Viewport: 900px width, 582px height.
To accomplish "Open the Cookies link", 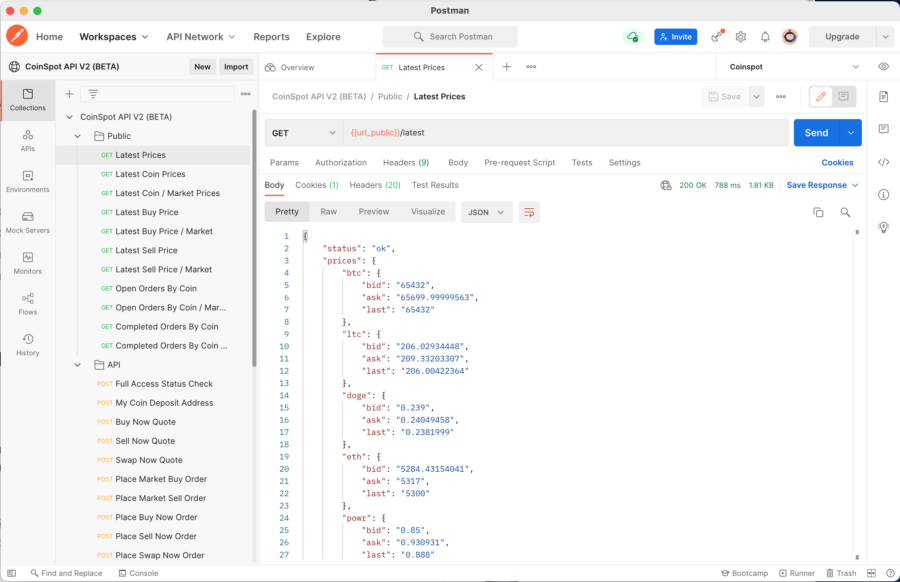I will (837, 162).
